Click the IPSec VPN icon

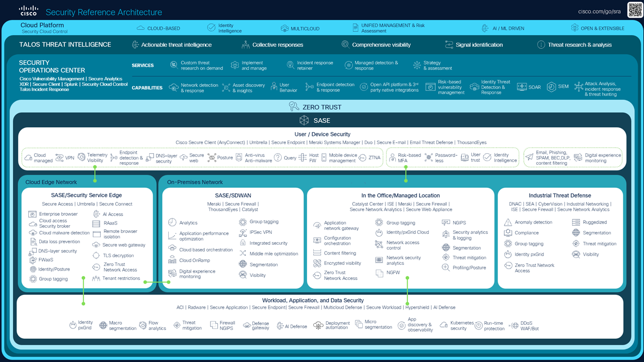243,232
